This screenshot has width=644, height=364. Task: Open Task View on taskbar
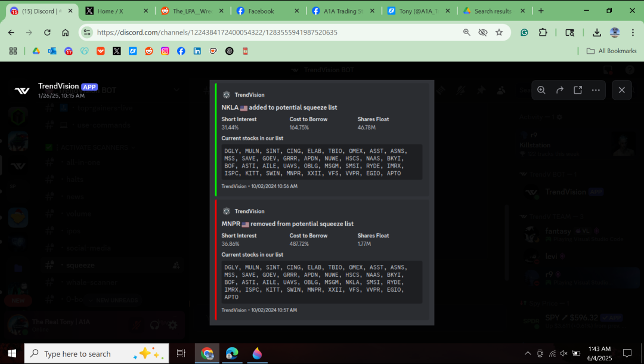[181, 353]
